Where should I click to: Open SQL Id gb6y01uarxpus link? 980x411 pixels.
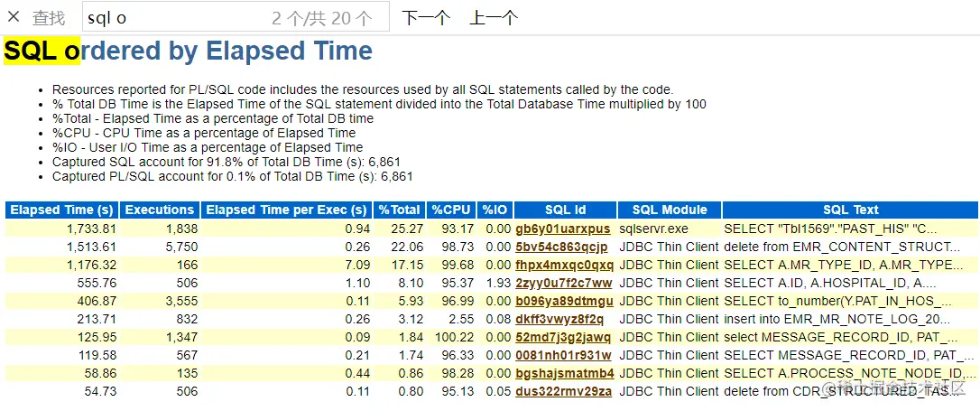point(563,229)
